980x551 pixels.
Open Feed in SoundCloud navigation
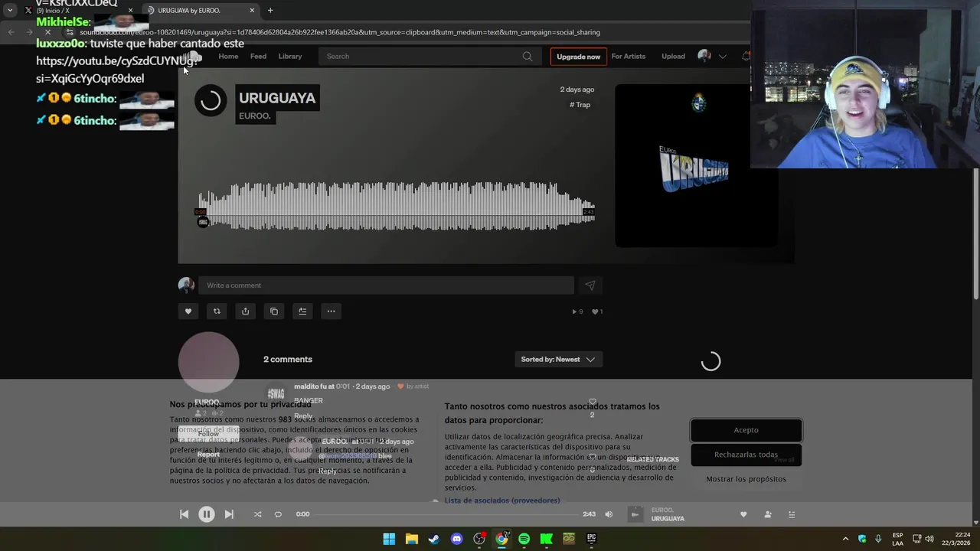[x=259, y=56]
